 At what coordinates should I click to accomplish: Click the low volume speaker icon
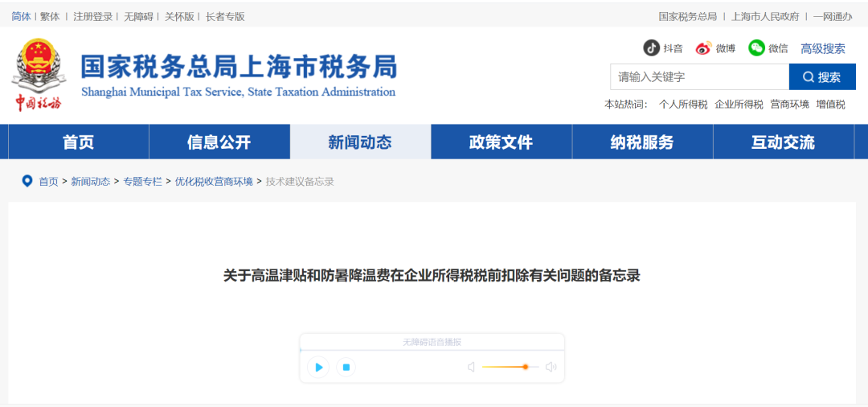(472, 368)
